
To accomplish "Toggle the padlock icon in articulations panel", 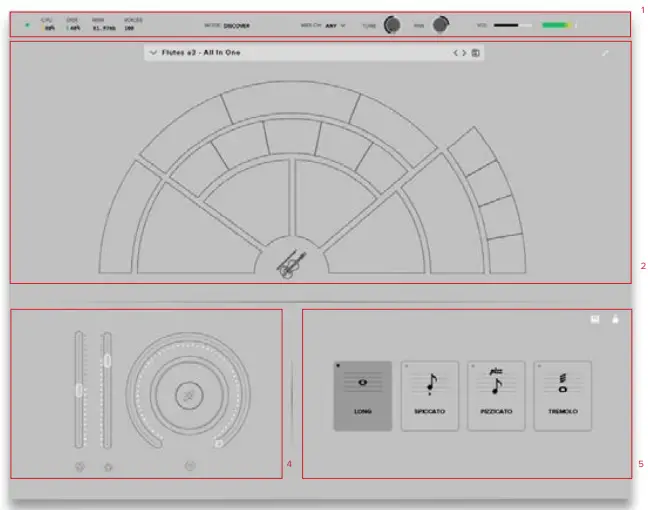I will click(615, 319).
